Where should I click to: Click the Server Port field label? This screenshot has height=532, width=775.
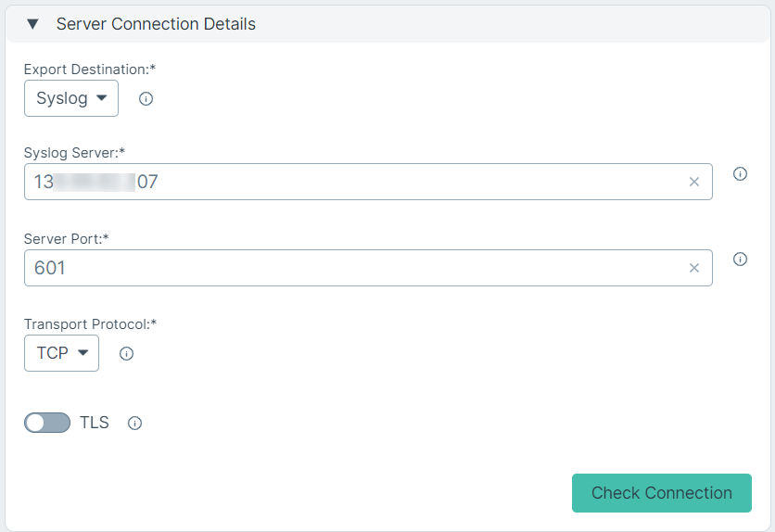66,238
